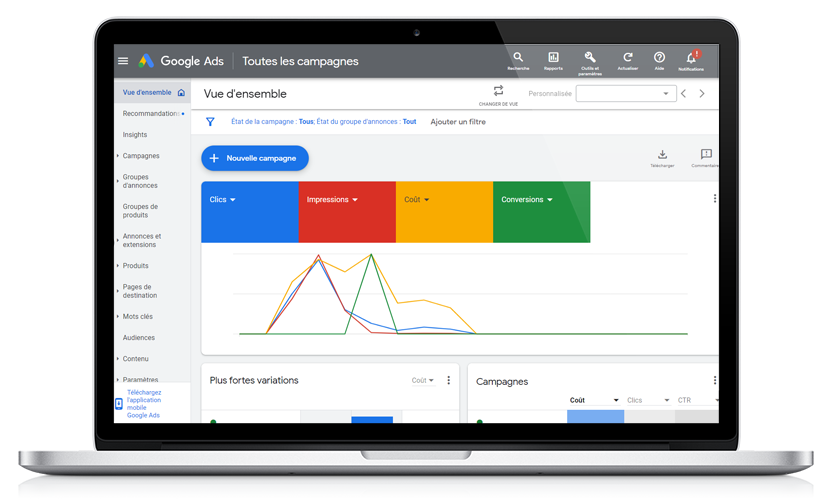Open Plus fortes variations three-dot menu
Viewport: 833px width, 500px height.
coord(448,380)
